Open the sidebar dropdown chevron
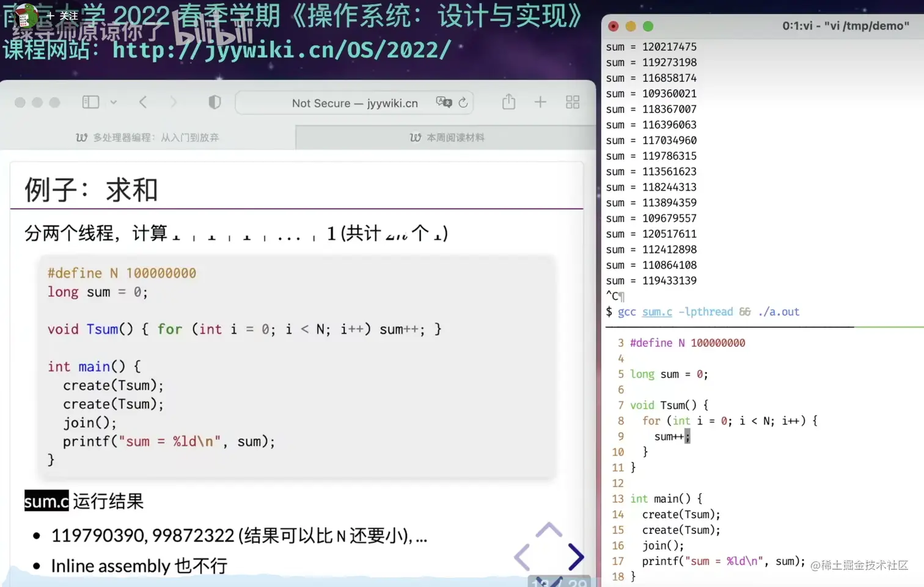 click(x=114, y=103)
